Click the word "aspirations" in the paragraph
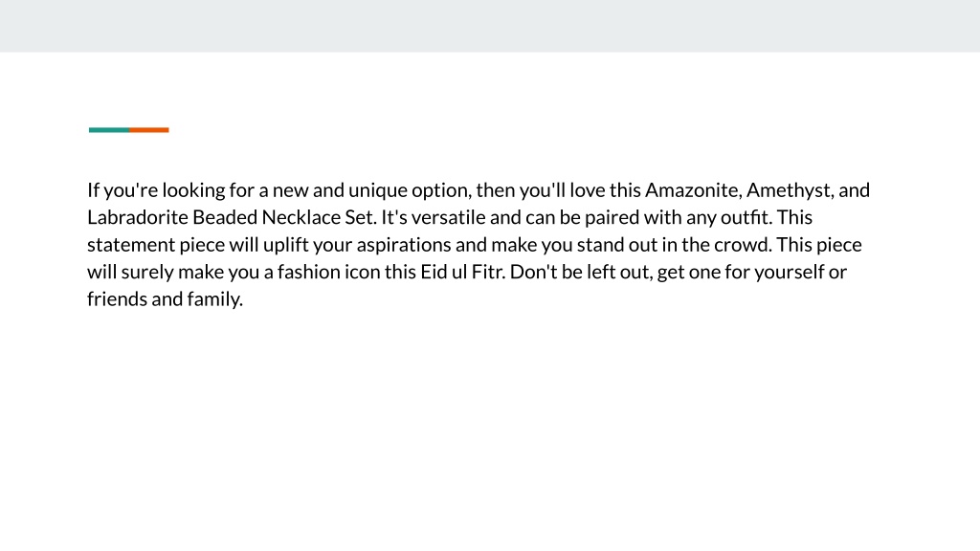Viewport: 980px width, 551px height. click(x=404, y=246)
